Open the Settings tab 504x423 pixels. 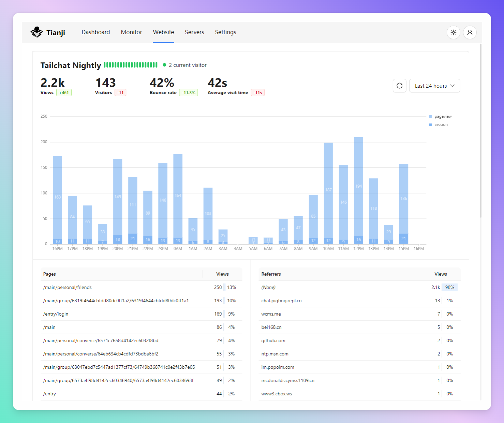tap(225, 32)
